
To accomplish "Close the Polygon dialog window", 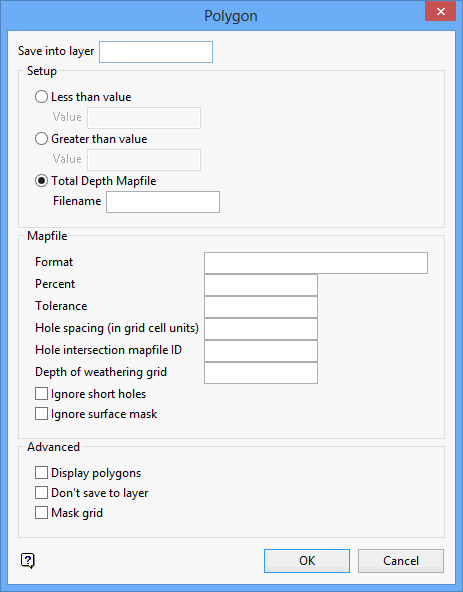I will pos(440,11).
